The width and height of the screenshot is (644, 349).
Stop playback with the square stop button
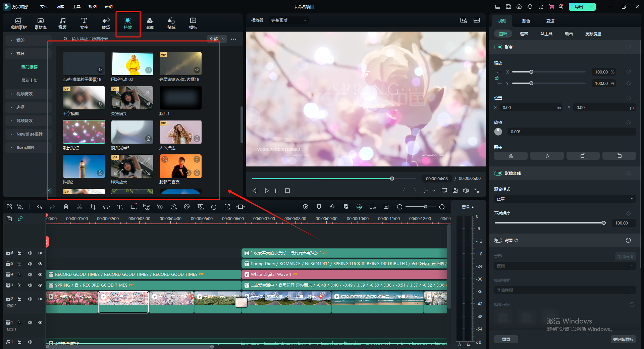coord(287,191)
